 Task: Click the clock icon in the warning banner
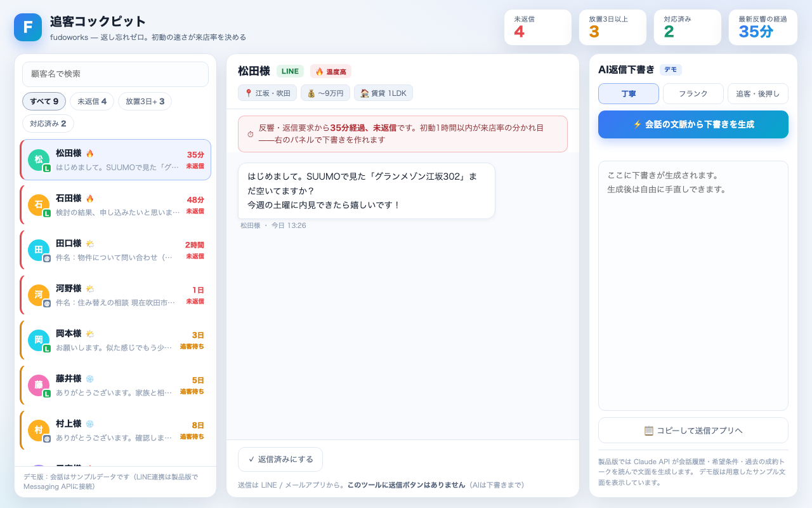point(251,134)
